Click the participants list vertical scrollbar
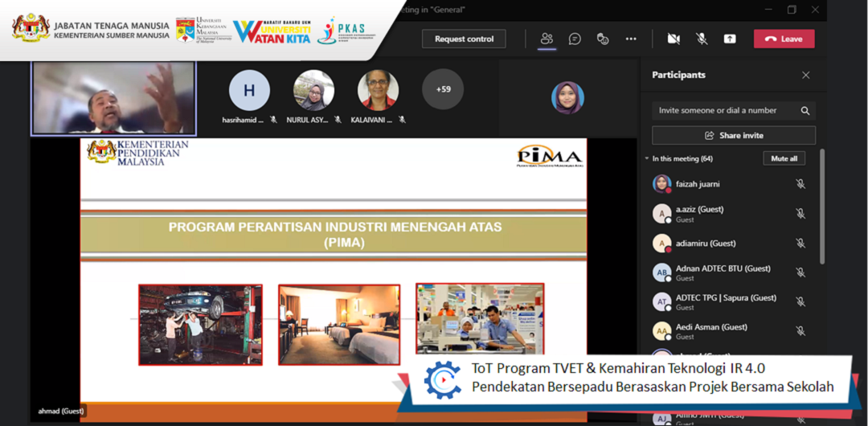Screen dimensions: 868x426 point(821,209)
